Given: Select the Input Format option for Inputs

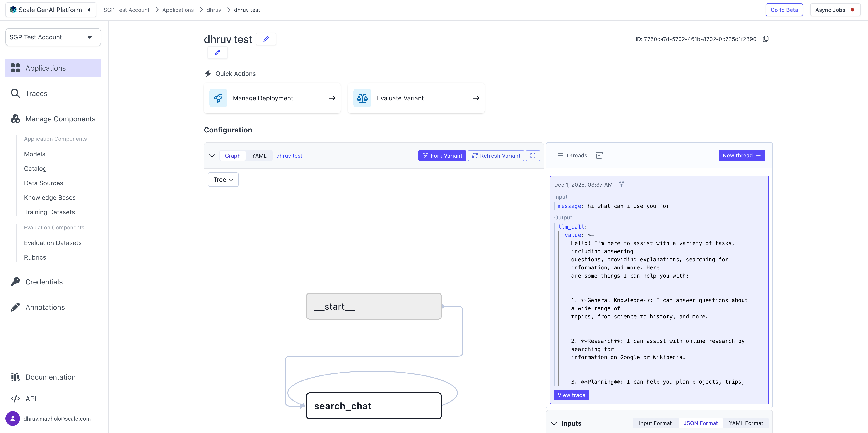Looking at the screenshot, I should coord(655,423).
